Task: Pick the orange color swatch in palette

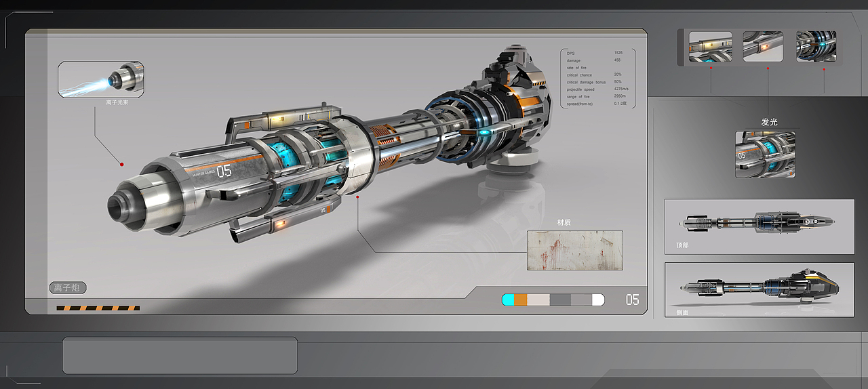Action: [520, 300]
